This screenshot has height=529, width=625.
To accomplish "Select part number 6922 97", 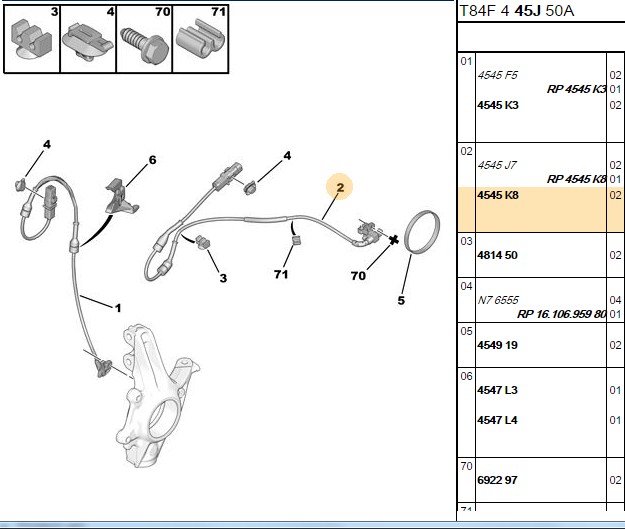I will click(x=497, y=480).
